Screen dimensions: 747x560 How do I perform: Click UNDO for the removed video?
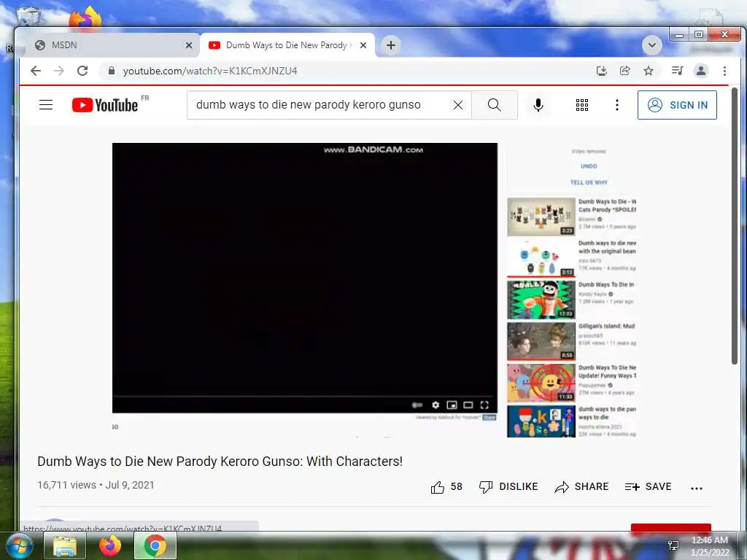coord(589,166)
